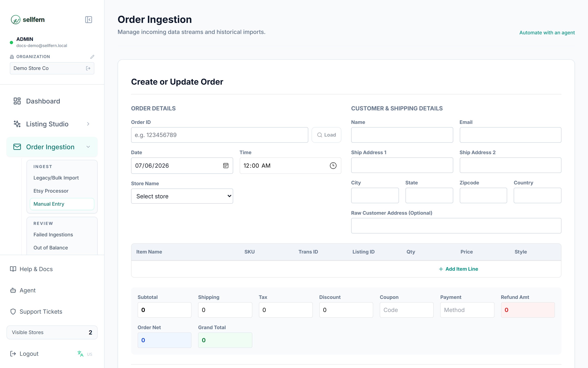Viewport: 588px width, 368px height.
Task: Click the Logout arrow icon
Action: tap(13, 354)
